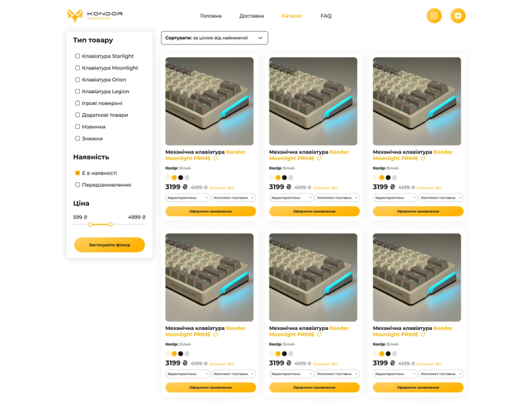Check the Новинки checkbox
The image size is (532, 415).
[x=77, y=126]
